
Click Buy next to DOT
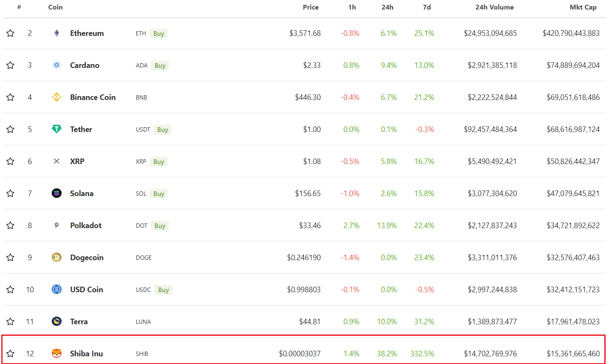pos(160,226)
